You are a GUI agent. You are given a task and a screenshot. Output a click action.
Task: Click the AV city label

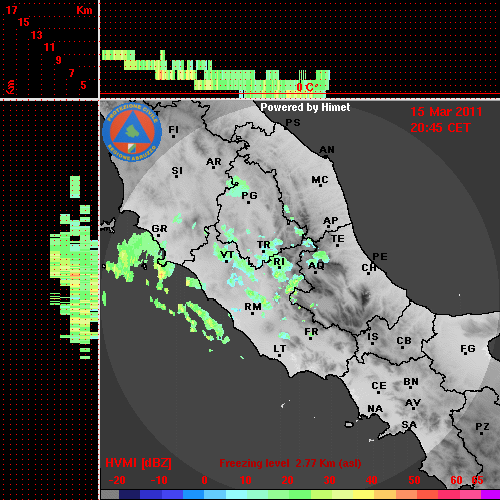(413, 403)
